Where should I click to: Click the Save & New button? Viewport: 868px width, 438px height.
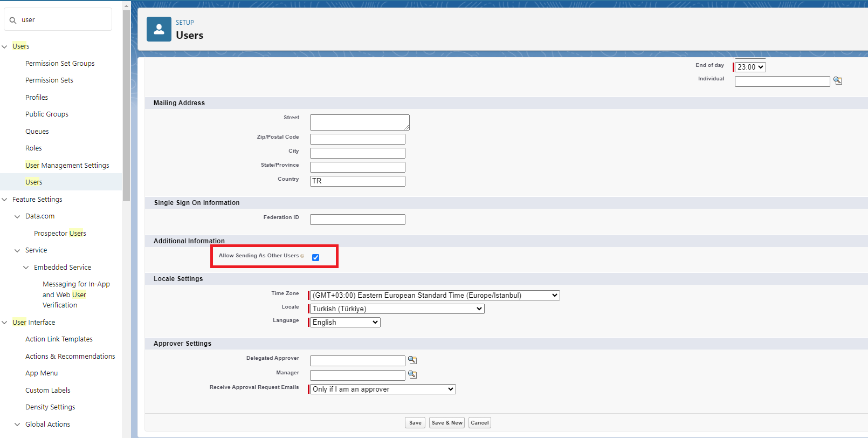pyautogui.click(x=446, y=423)
